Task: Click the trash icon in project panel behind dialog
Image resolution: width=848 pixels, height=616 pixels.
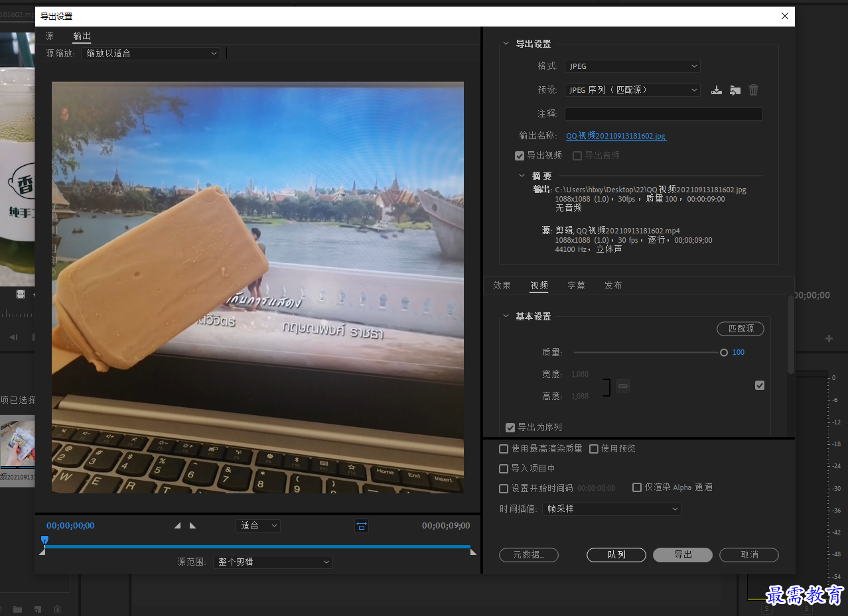Action: pos(58,609)
